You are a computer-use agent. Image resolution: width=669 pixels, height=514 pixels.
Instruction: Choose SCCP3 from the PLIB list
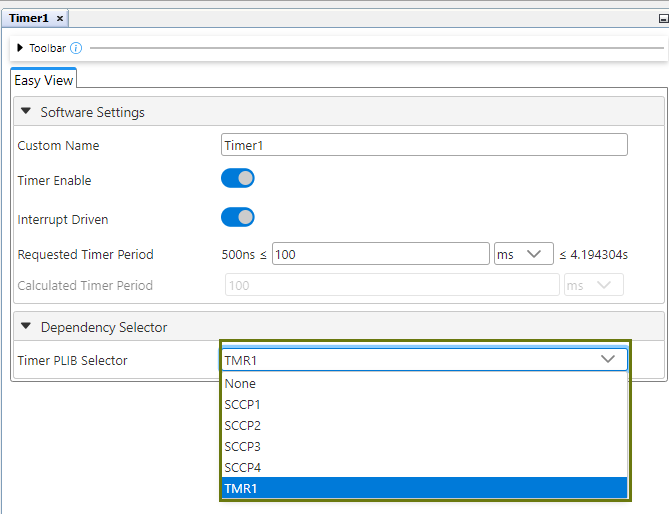pos(424,446)
